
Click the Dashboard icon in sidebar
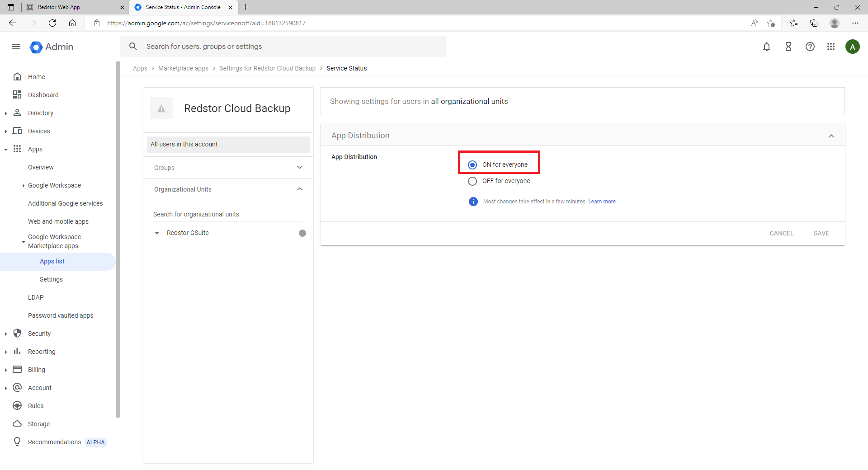click(17, 94)
